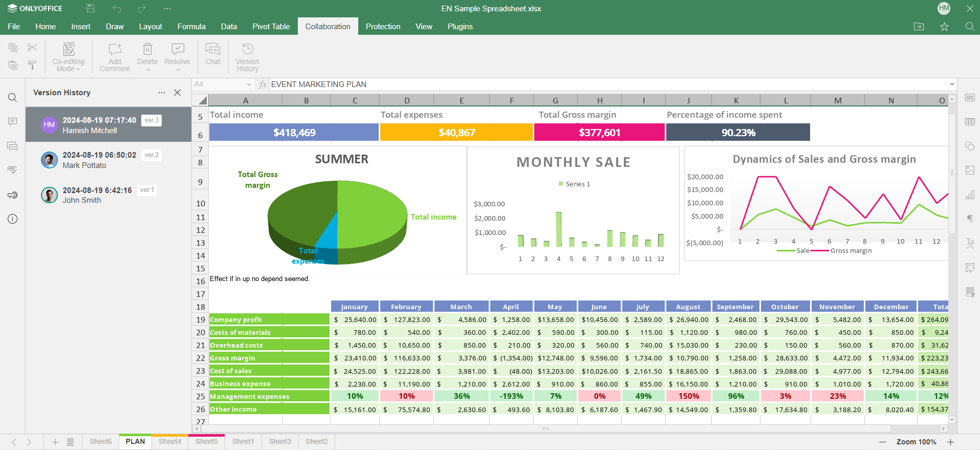Open image settings in right sidebar
This screenshot has height=450, width=980.
pyautogui.click(x=970, y=170)
